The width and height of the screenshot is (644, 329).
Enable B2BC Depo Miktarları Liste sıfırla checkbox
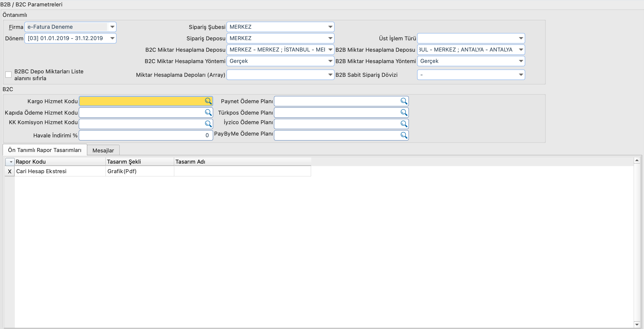tap(8, 75)
